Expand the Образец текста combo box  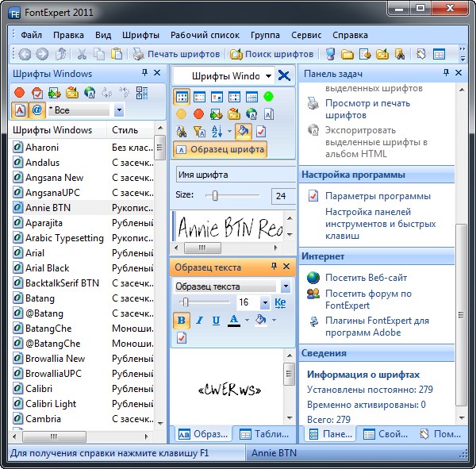tap(285, 286)
